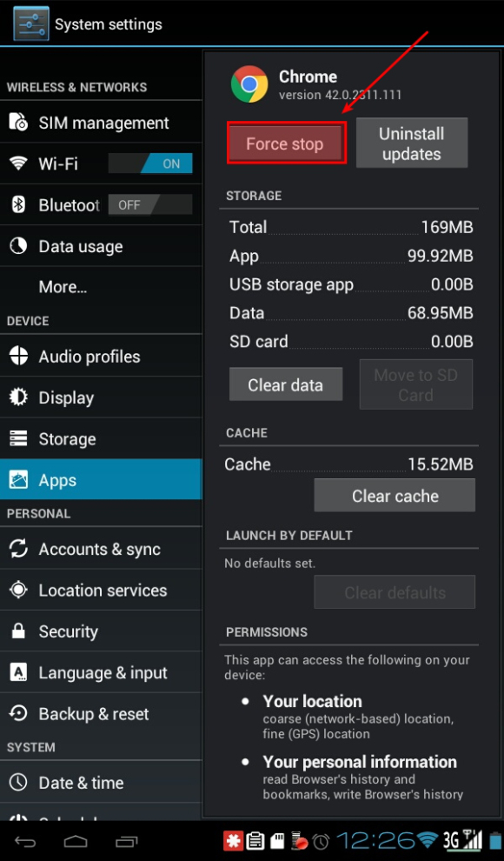Tap the Data usage icon
Image resolution: width=504 pixels, height=861 pixels.
pyautogui.click(x=18, y=246)
